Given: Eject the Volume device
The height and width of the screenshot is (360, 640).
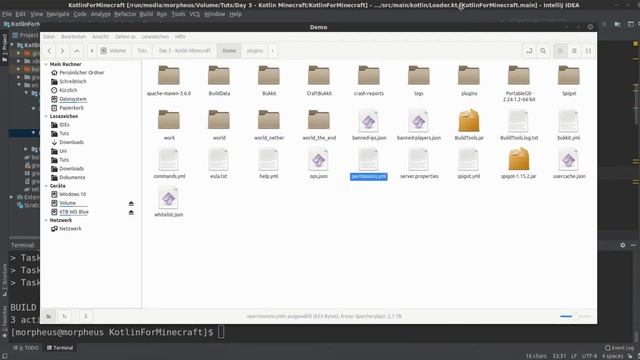Looking at the screenshot, I should 131,203.
